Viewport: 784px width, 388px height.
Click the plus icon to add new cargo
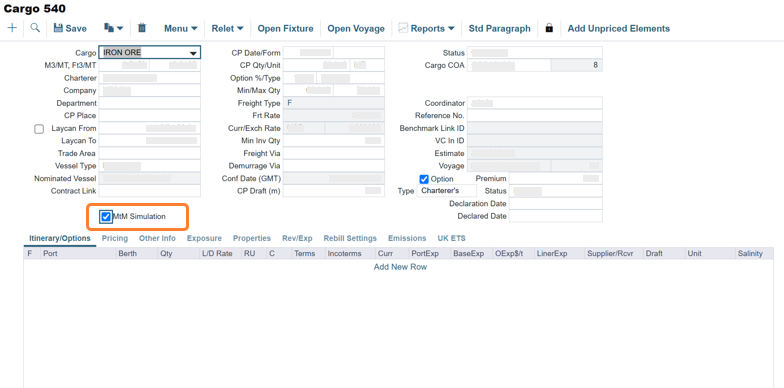(12, 28)
